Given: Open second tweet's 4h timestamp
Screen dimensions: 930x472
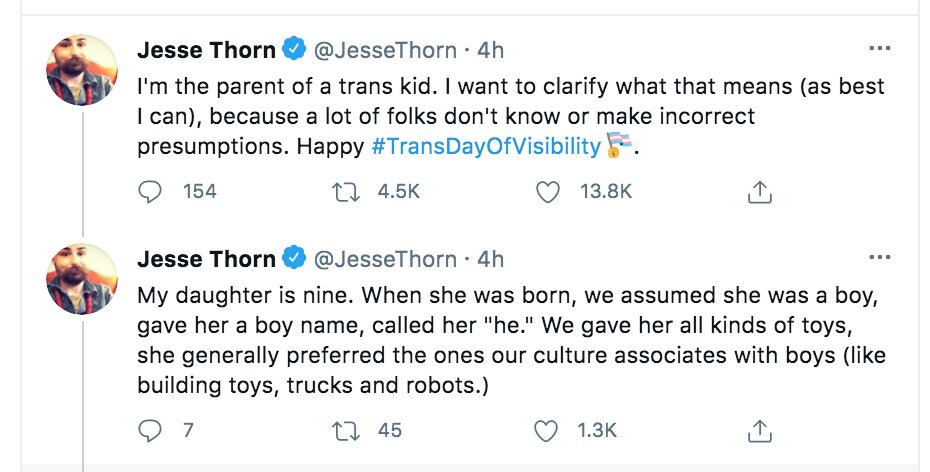Looking at the screenshot, I should (x=490, y=259).
